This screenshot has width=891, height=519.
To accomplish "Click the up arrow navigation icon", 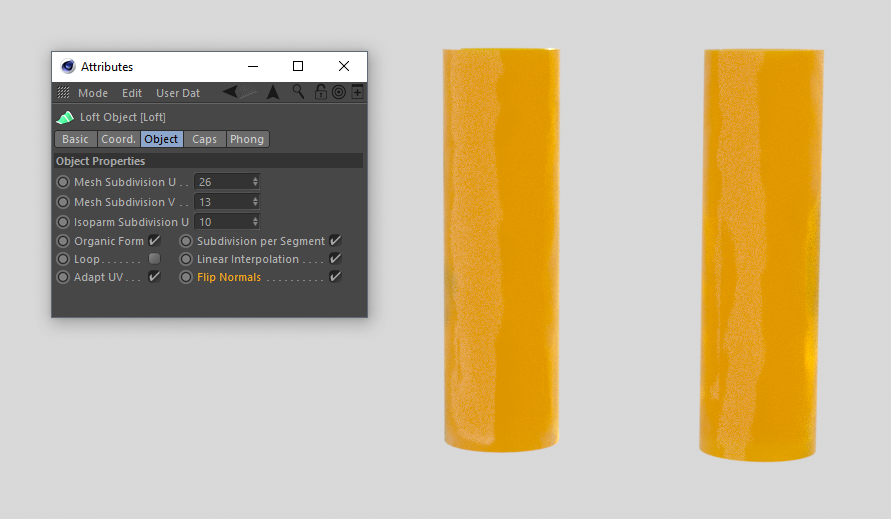I will 273,92.
